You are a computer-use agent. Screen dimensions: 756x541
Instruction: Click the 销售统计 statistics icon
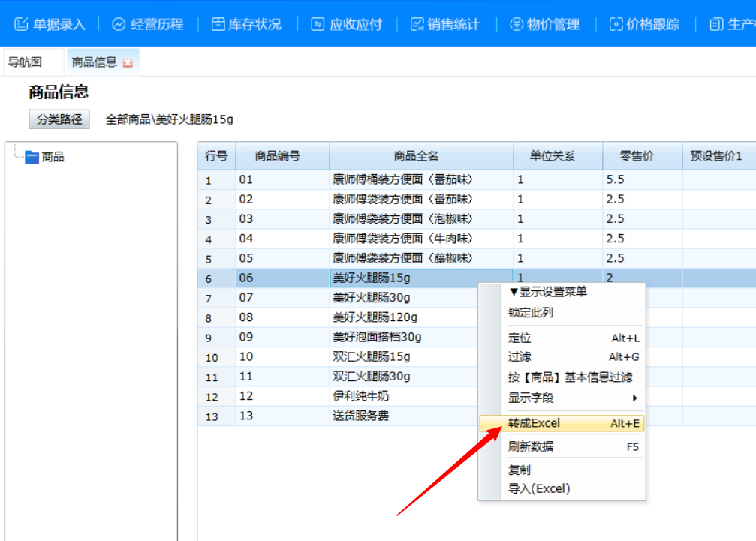point(417,24)
